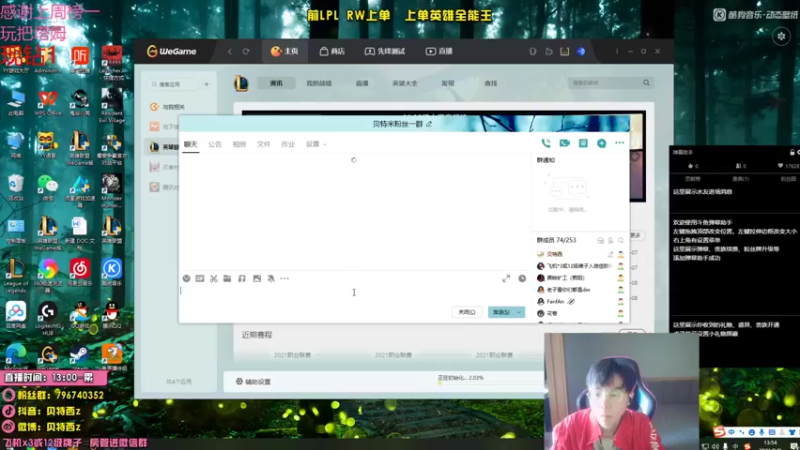
Task: Open WeGame 先锋测试 tab
Action: (x=385, y=52)
